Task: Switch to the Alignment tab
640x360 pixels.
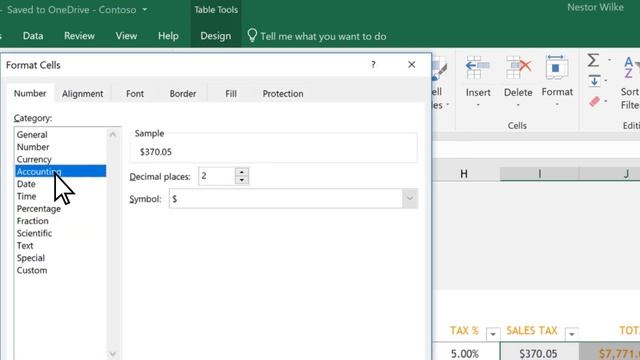Action: [x=82, y=93]
